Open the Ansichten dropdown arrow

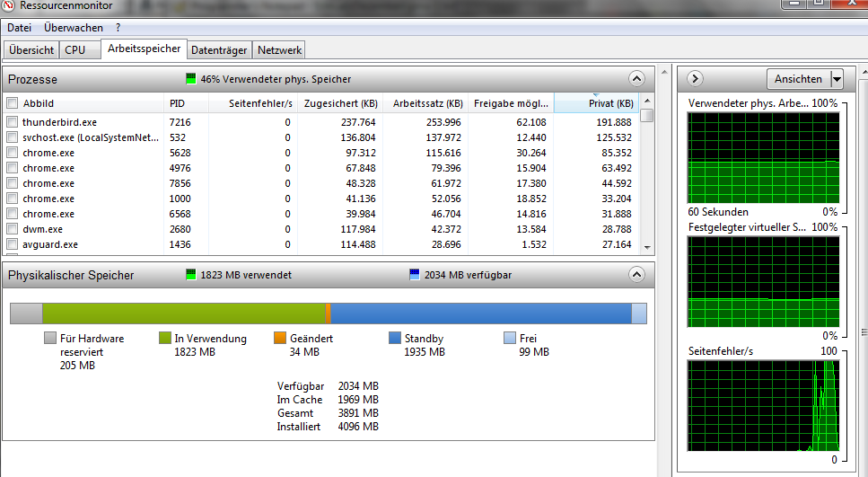tap(837, 79)
